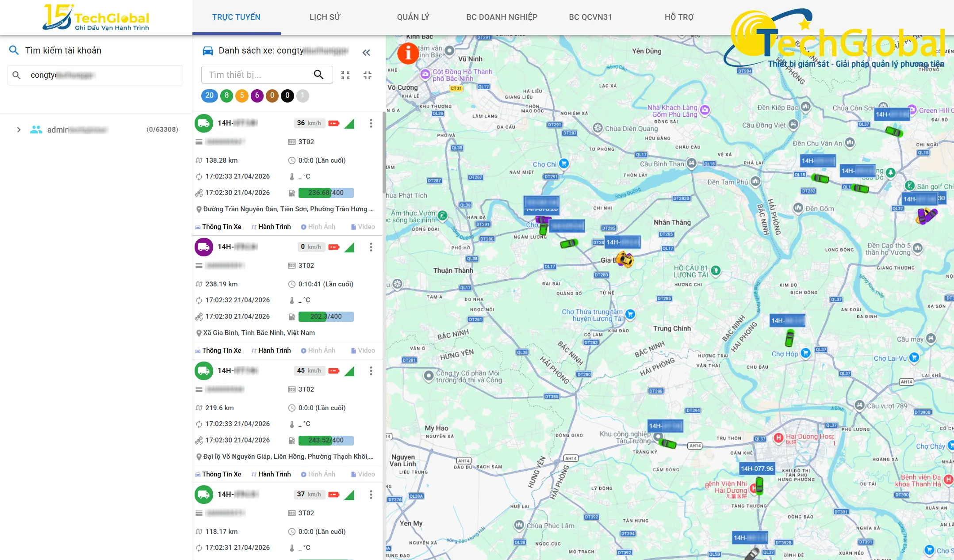This screenshot has height=560, width=954.
Task: Click the green truck icon of the 45 km/h vehicle
Action: (x=204, y=371)
